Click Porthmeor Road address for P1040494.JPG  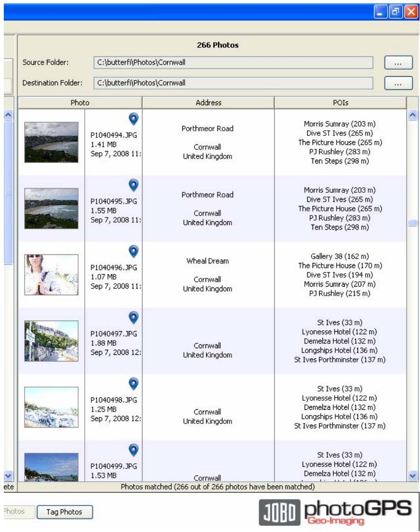click(207, 128)
